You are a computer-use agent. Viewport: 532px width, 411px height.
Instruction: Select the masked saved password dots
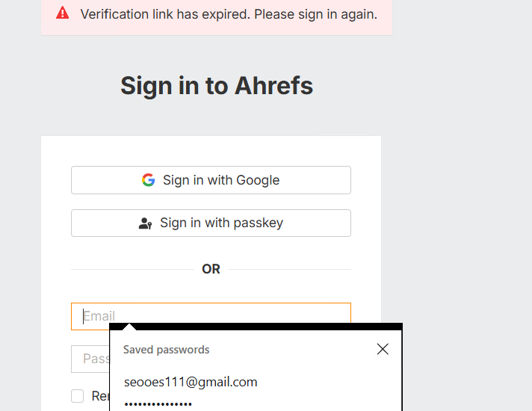click(158, 404)
